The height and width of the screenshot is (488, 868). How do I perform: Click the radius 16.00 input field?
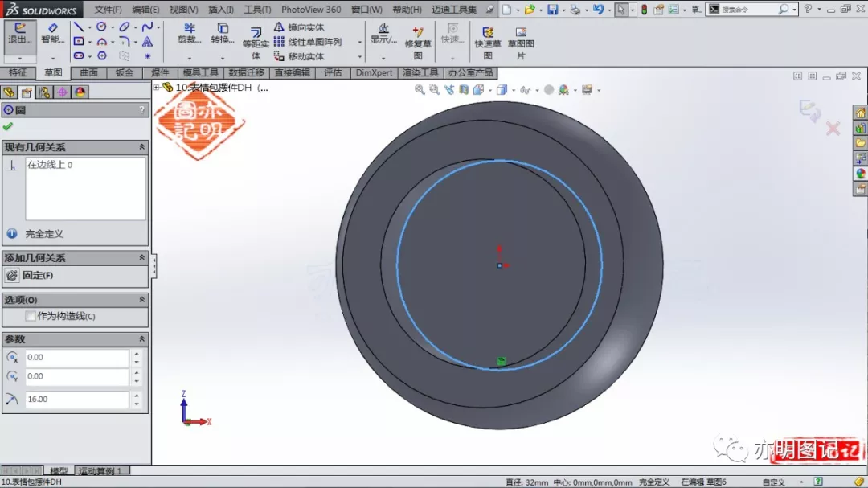76,399
